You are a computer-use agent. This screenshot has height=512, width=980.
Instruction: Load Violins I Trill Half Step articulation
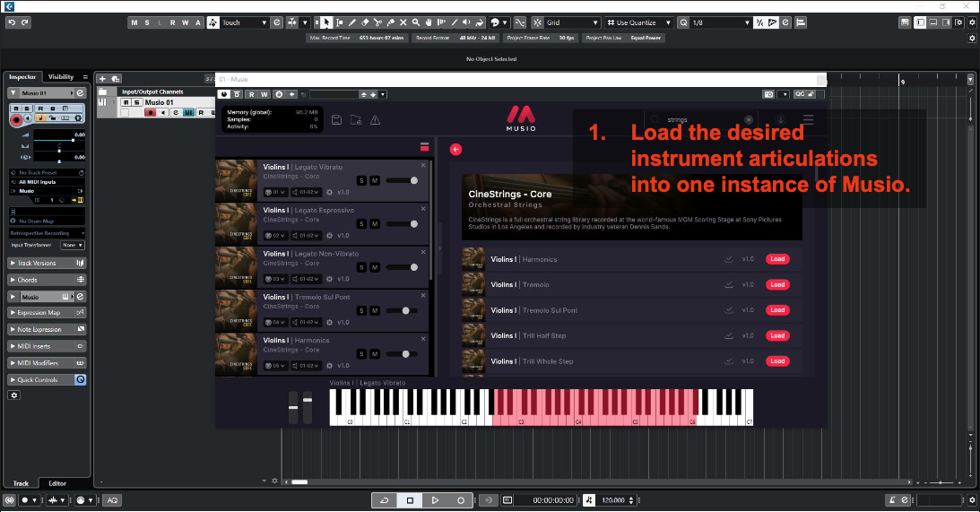[x=777, y=335]
